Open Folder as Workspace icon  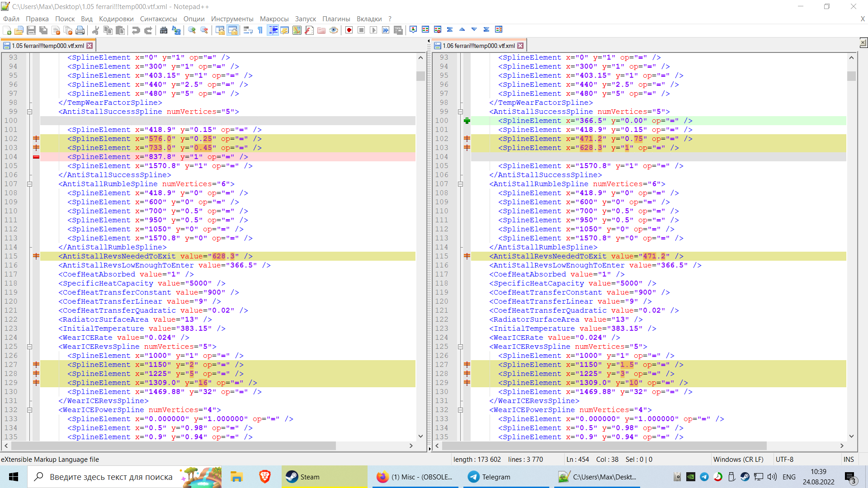point(321,30)
